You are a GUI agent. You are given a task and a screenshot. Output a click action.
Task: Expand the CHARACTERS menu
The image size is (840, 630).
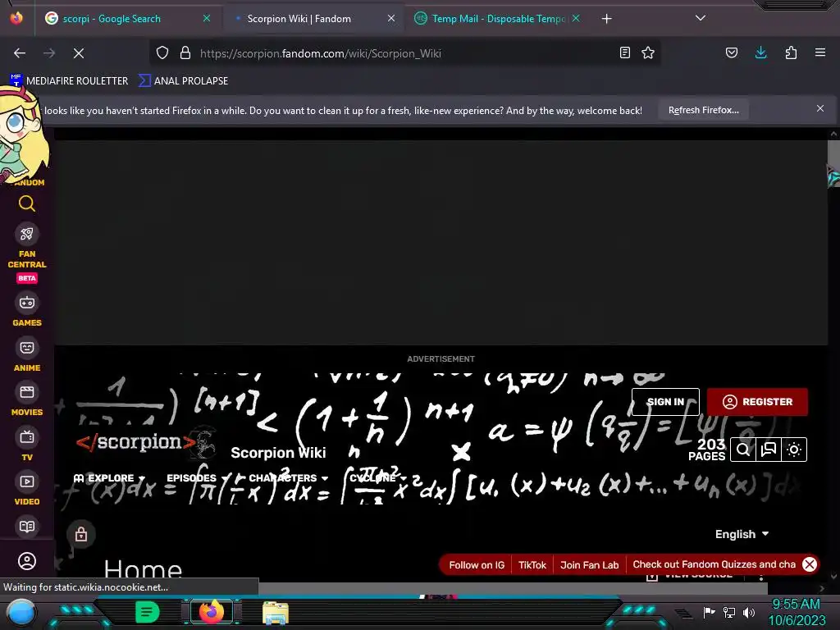(288, 478)
